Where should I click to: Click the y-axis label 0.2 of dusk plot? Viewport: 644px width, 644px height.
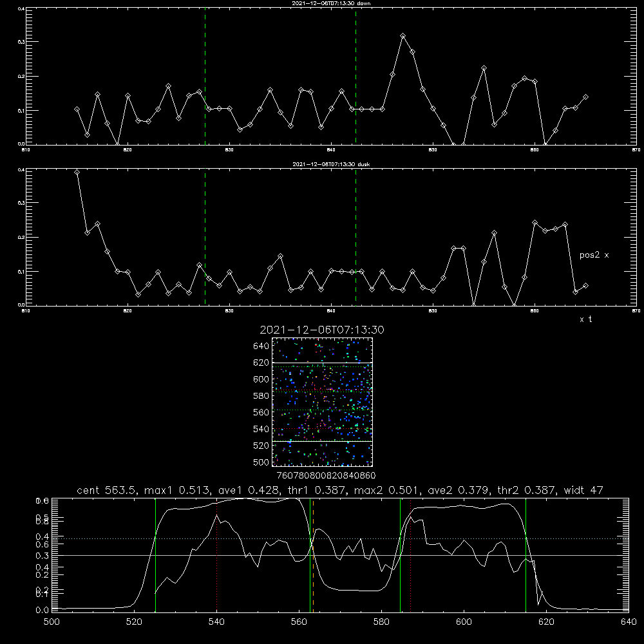click(21, 237)
